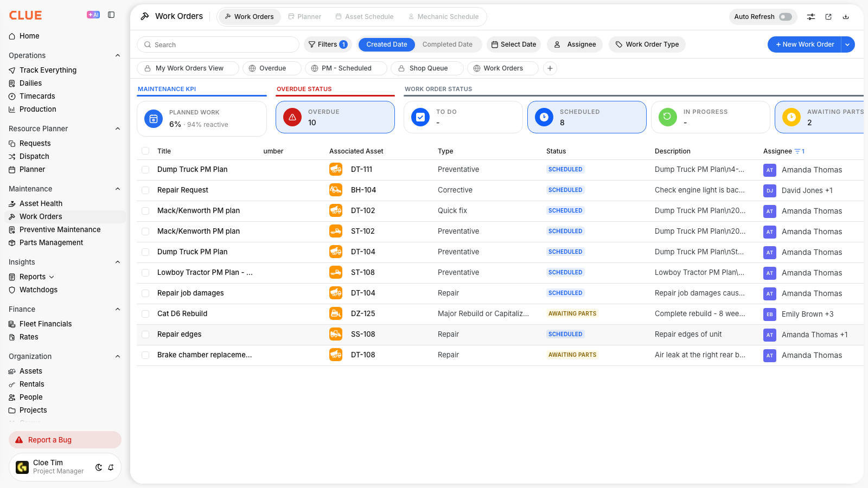The height and width of the screenshot is (488, 868).
Task: Switch to the Mechanic Schedule tab
Action: 444,17
